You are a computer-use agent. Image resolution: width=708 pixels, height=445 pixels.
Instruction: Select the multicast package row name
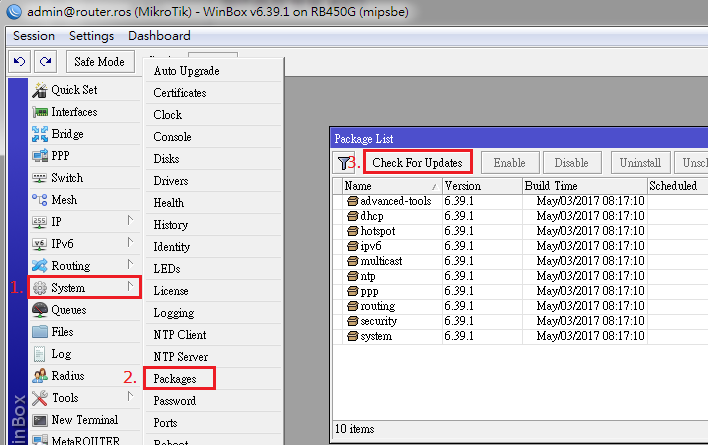click(382, 261)
